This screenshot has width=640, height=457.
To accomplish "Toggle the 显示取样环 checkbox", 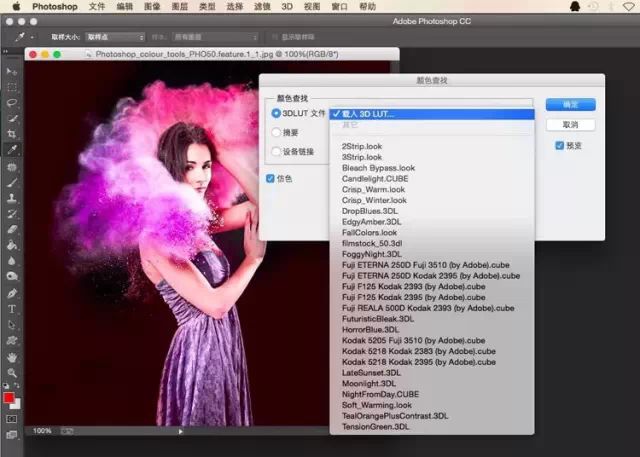I will pyautogui.click(x=275, y=37).
